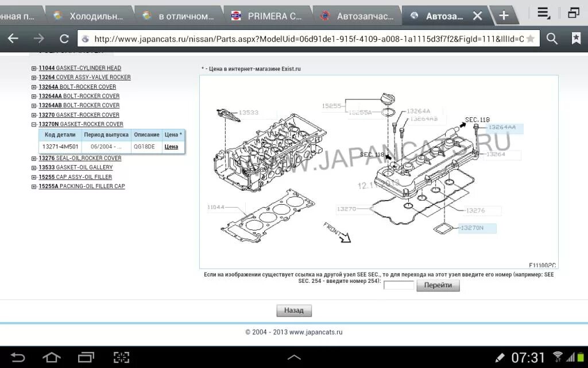588x368 pixels.
Task: Expand the 13264AB BOLT-ROCKER COVER node
Action: point(34,106)
